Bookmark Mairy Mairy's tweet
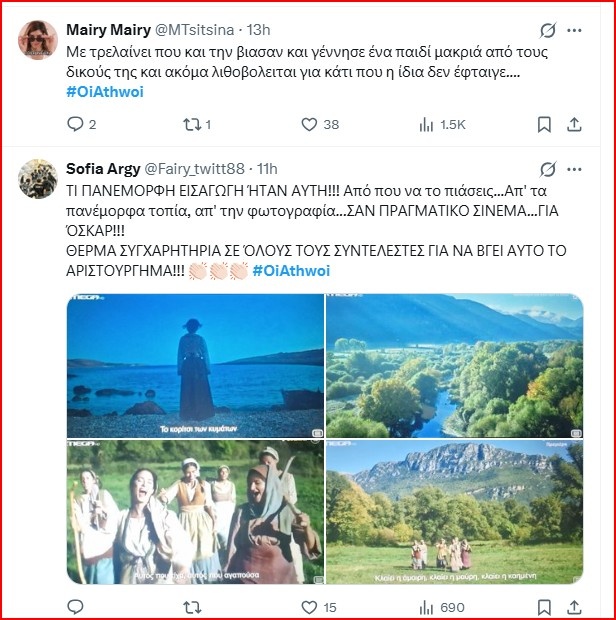Image resolution: width=616 pixels, height=620 pixels. coord(544,125)
